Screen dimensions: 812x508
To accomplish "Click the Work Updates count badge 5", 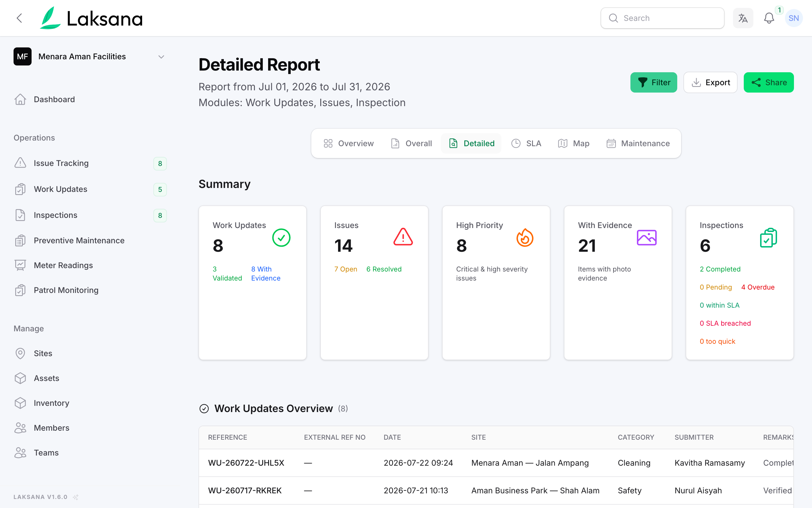I will click(160, 189).
